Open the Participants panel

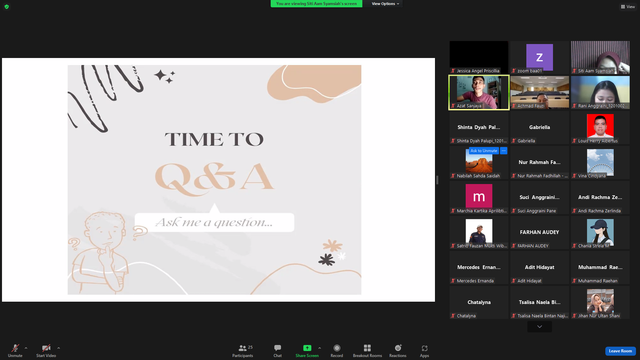(242, 350)
